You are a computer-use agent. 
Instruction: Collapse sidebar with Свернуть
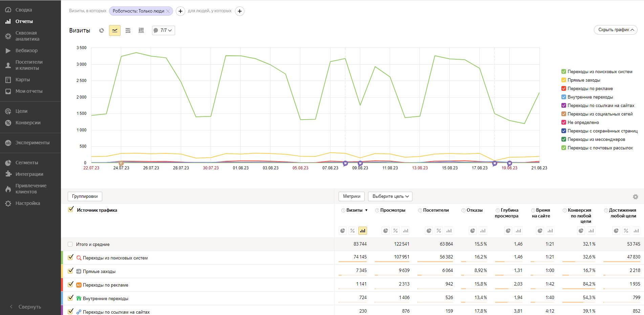pos(26,307)
